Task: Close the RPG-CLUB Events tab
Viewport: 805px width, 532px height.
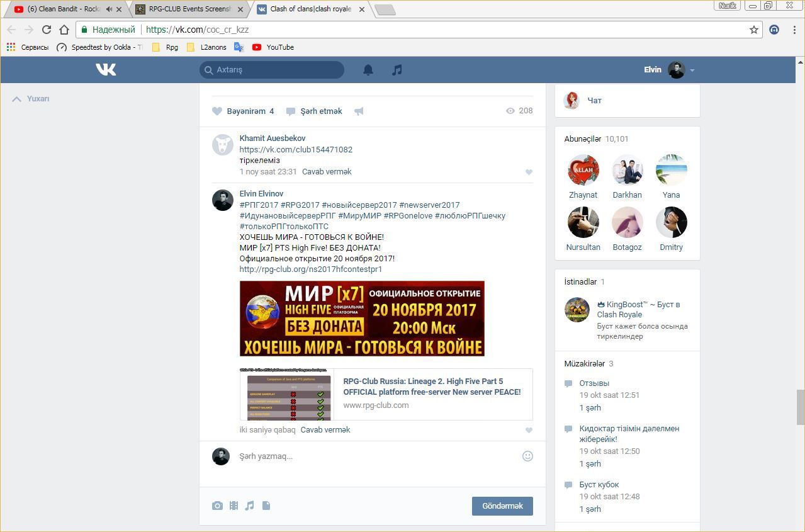Action: coord(240,9)
